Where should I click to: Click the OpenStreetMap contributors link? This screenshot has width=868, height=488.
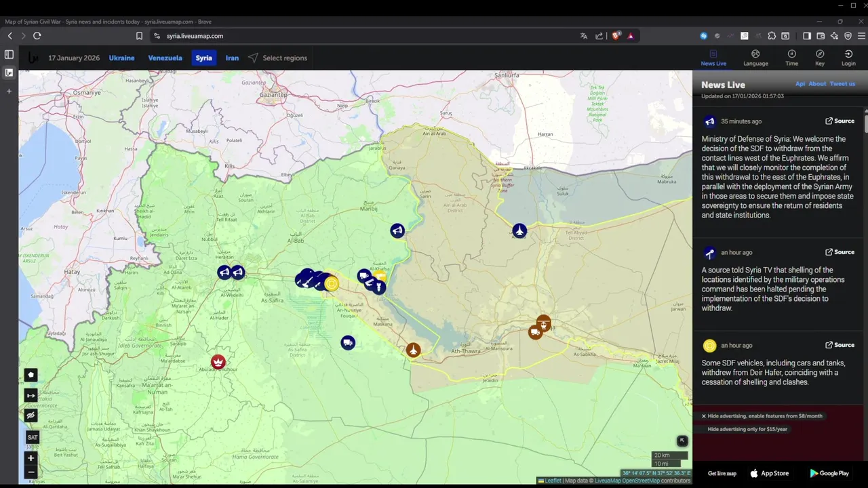(641, 481)
